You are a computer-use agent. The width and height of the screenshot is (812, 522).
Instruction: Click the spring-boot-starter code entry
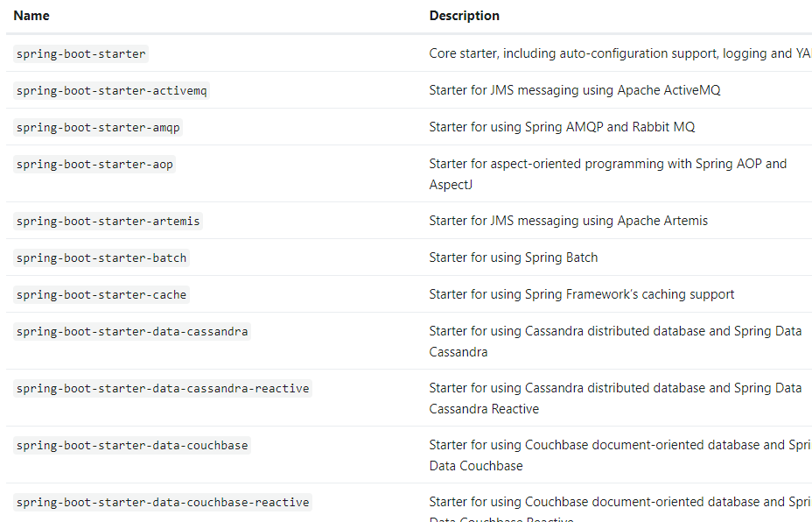point(80,53)
